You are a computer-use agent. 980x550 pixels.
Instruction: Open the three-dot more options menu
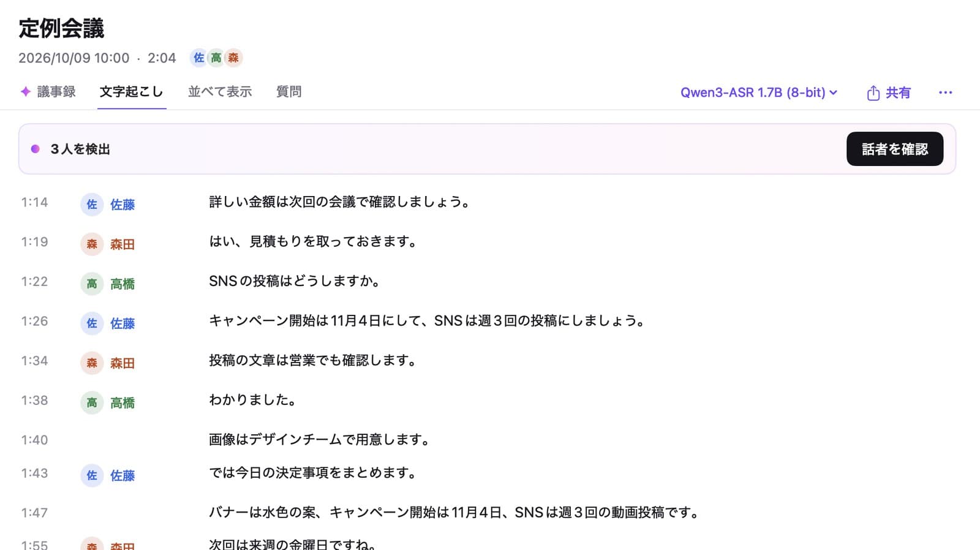pos(945,92)
